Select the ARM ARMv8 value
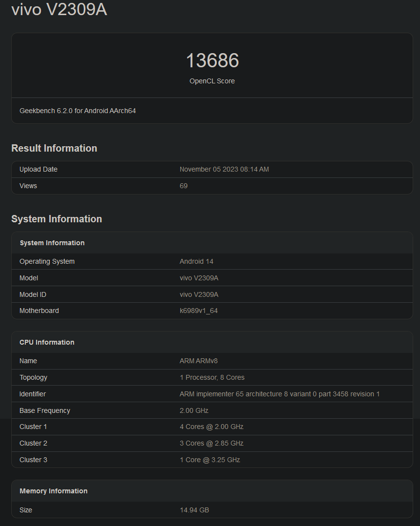 [x=199, y=361]
